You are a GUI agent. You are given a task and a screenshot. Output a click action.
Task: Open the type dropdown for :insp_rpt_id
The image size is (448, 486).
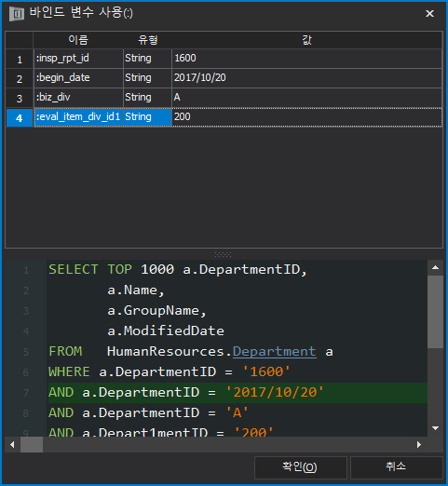(147, 59)
